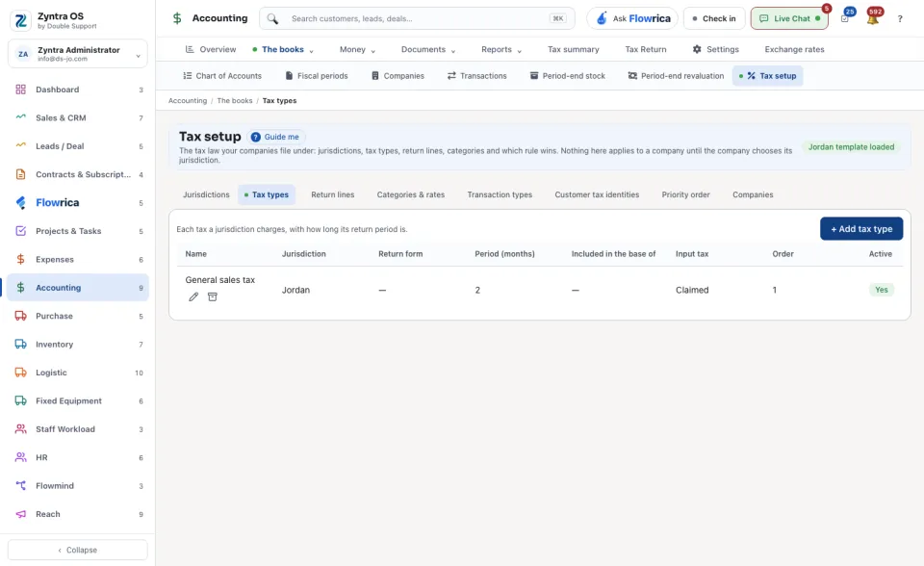Open Tax summary

[574, 49]
